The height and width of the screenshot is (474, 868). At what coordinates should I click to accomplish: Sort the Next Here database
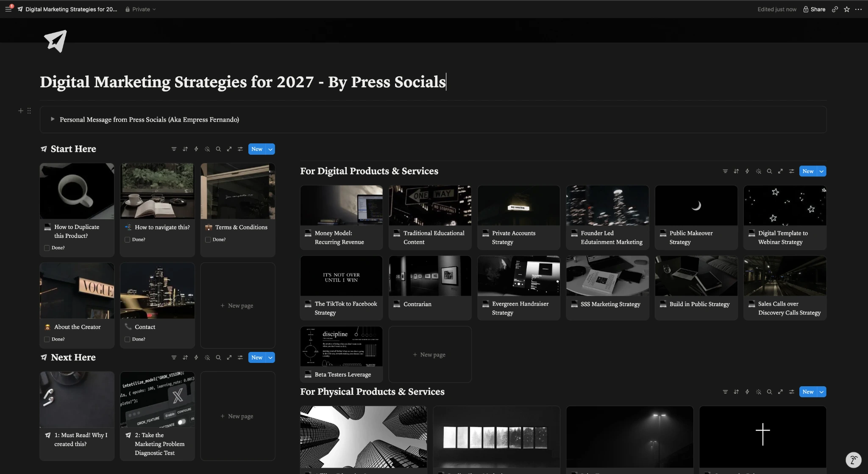(185, 357)
